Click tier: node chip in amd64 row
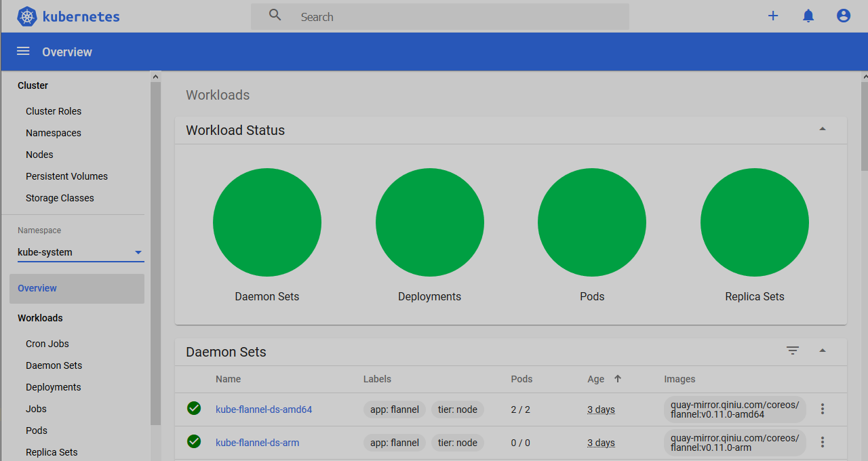This screenshot has width=868, height=461. click(458, 409)
